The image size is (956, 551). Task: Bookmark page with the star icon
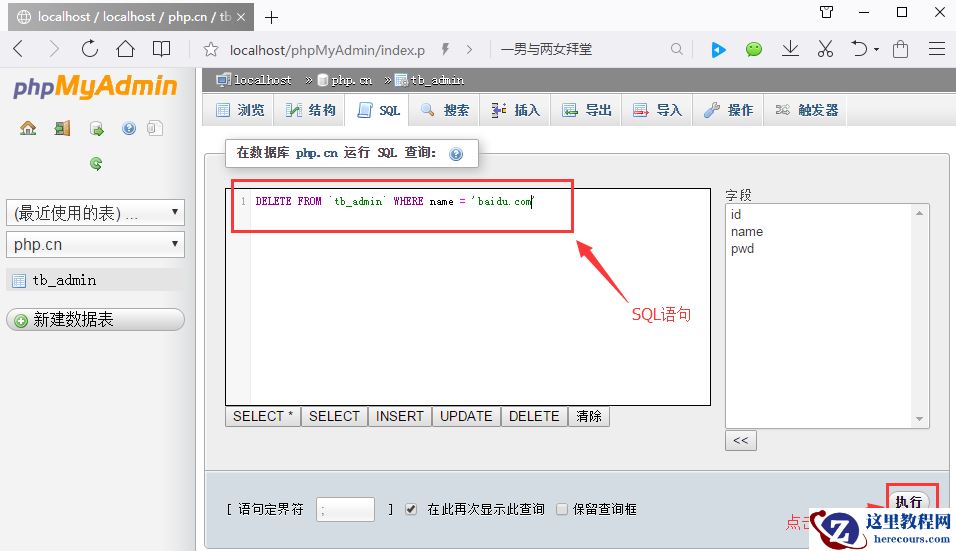[211, 49]
